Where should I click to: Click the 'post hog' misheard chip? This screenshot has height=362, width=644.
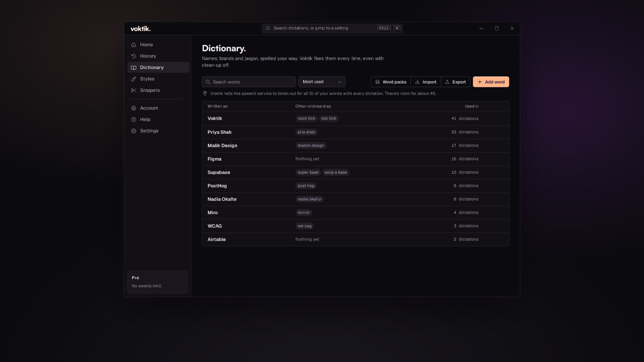tap(306, 186)
